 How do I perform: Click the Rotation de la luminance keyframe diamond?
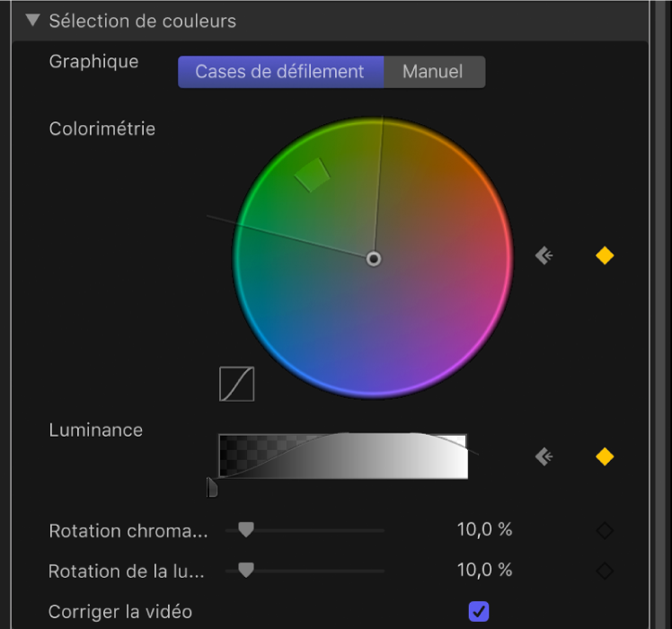605,571
